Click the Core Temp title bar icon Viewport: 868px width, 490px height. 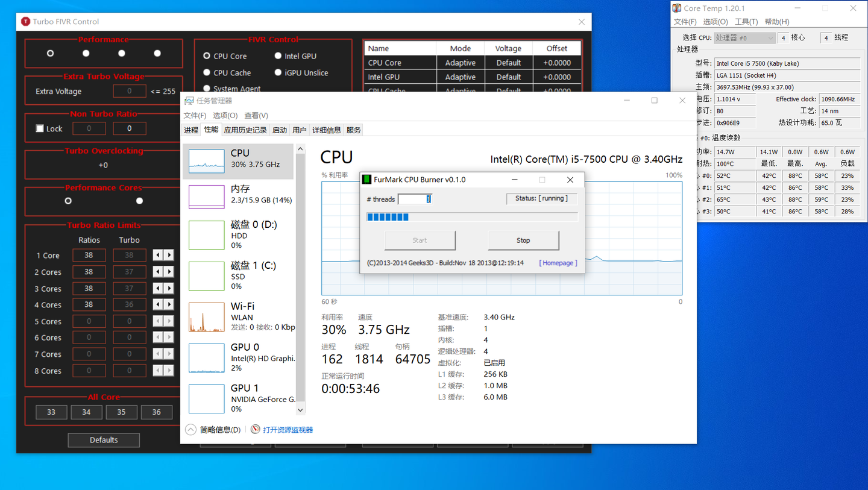(x=678, y=8)
